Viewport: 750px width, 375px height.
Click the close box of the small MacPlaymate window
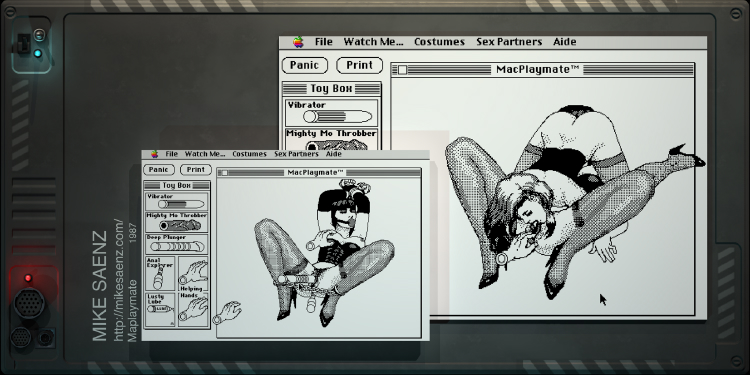225,173
